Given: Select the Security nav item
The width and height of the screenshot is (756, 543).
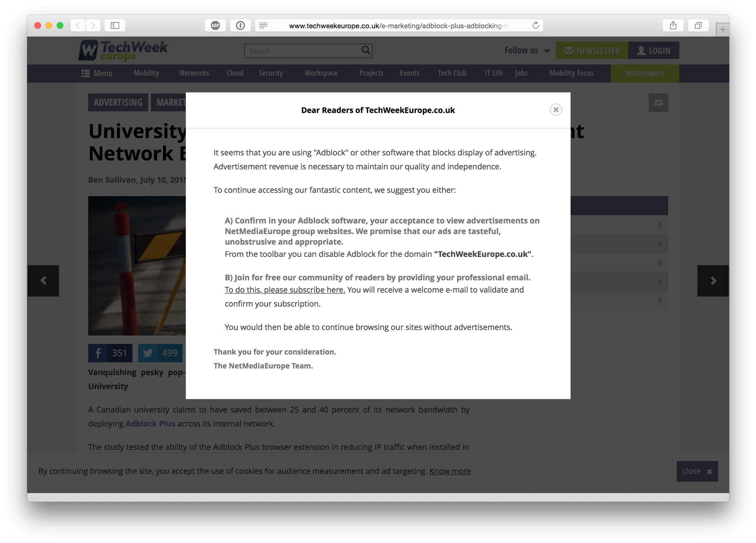Looking at the screenshot, I should [271, 73].
